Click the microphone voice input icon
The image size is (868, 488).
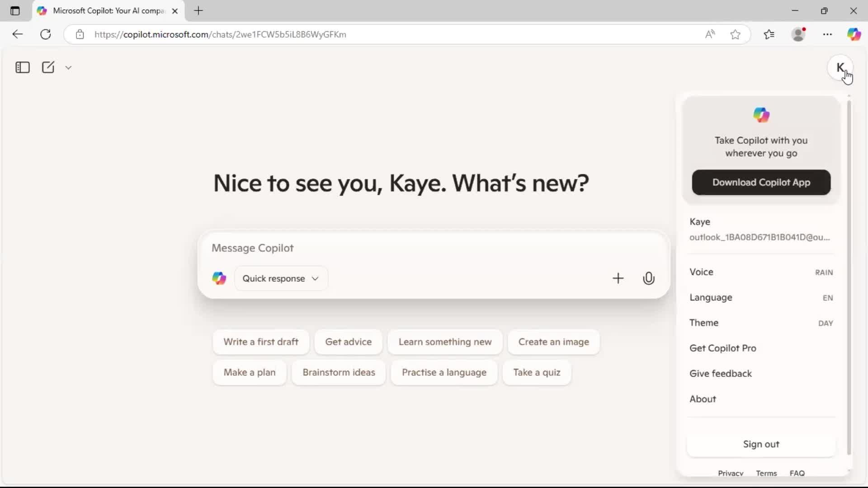click(648, 278)
